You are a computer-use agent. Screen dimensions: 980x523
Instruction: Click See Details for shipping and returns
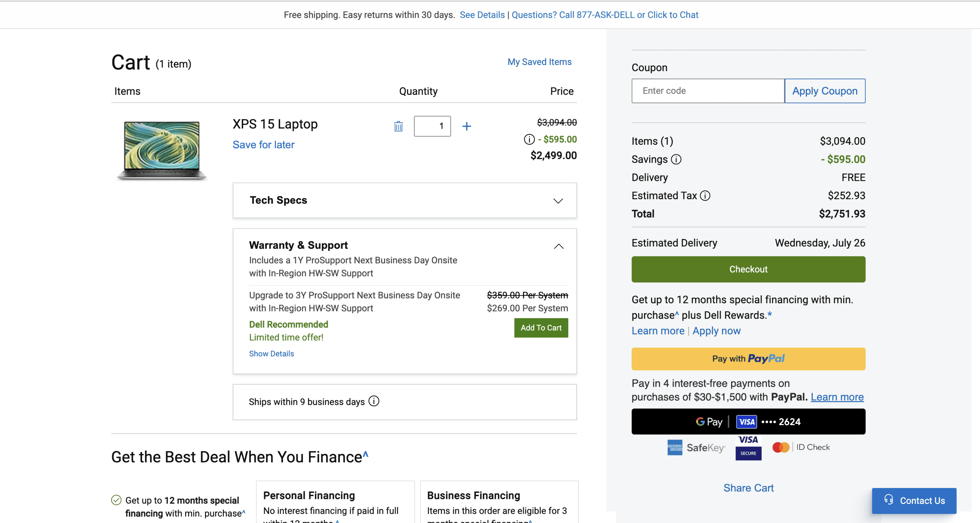point(482,15)
